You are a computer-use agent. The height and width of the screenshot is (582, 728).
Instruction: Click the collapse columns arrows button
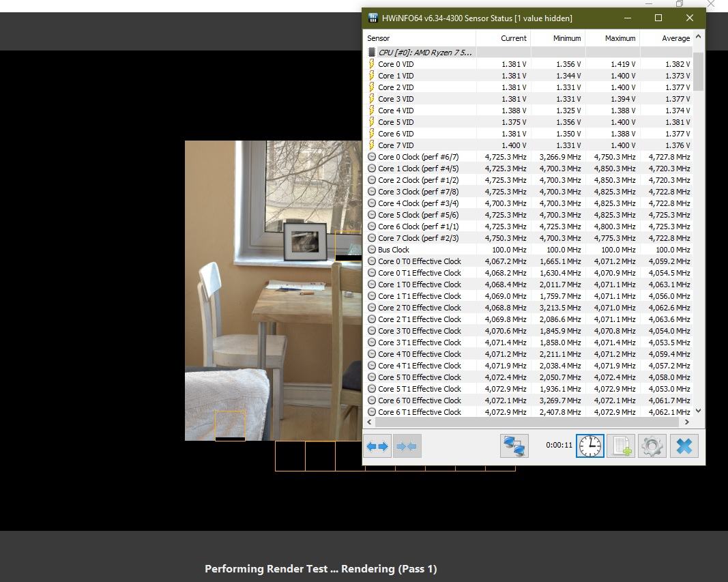[x=407, y=446]
